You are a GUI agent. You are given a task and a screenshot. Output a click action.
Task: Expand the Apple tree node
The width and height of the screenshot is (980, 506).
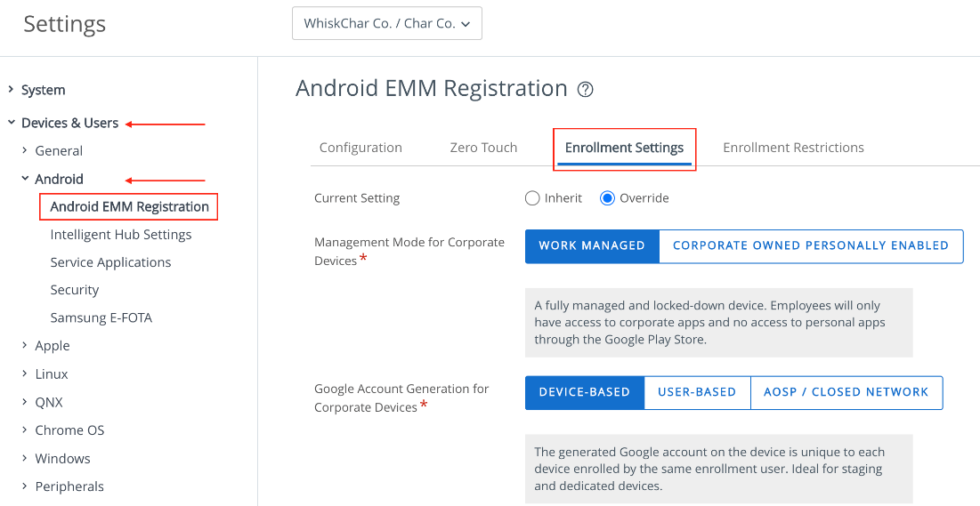25,346
